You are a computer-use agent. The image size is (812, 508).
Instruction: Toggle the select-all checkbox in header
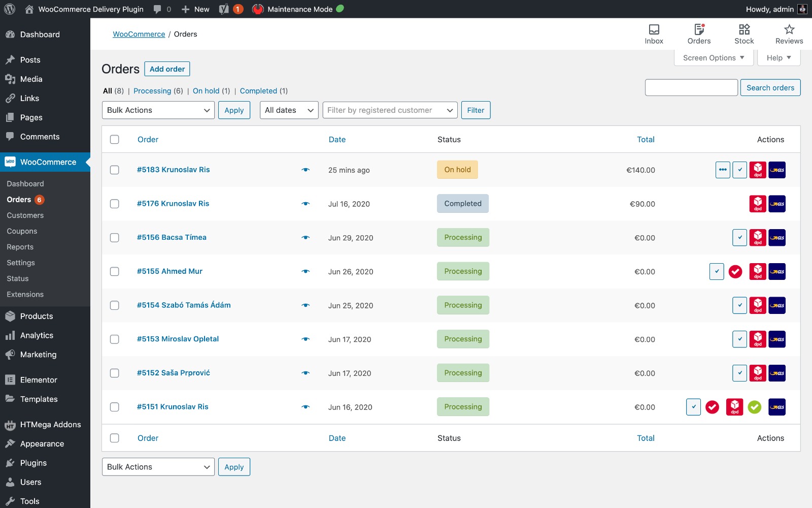[115, 139]
